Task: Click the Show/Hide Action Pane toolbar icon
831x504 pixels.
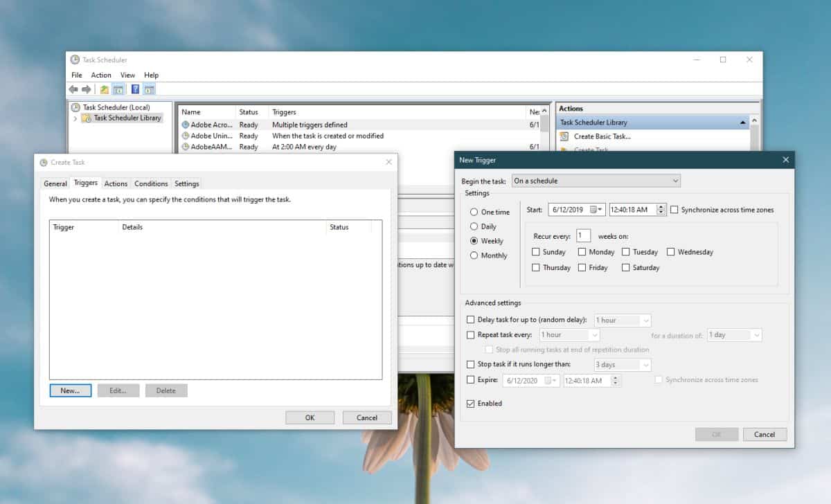Action: point(149,89)
